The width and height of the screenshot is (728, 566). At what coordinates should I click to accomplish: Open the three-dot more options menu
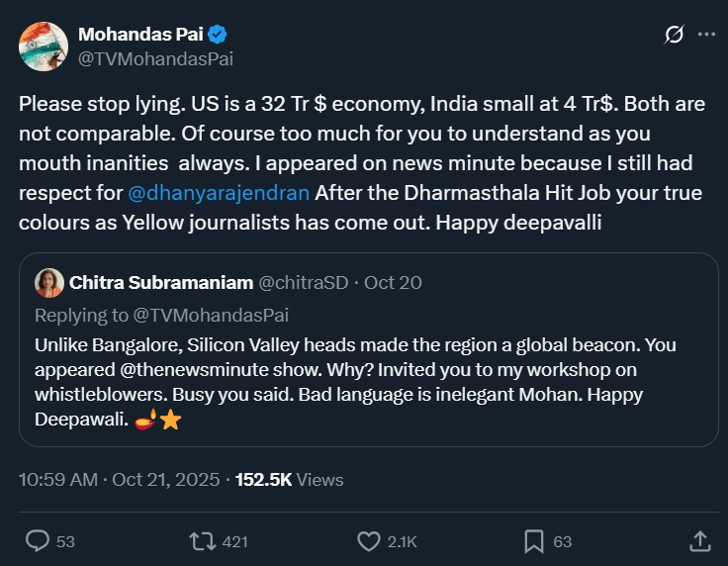(x=706, y=35)
